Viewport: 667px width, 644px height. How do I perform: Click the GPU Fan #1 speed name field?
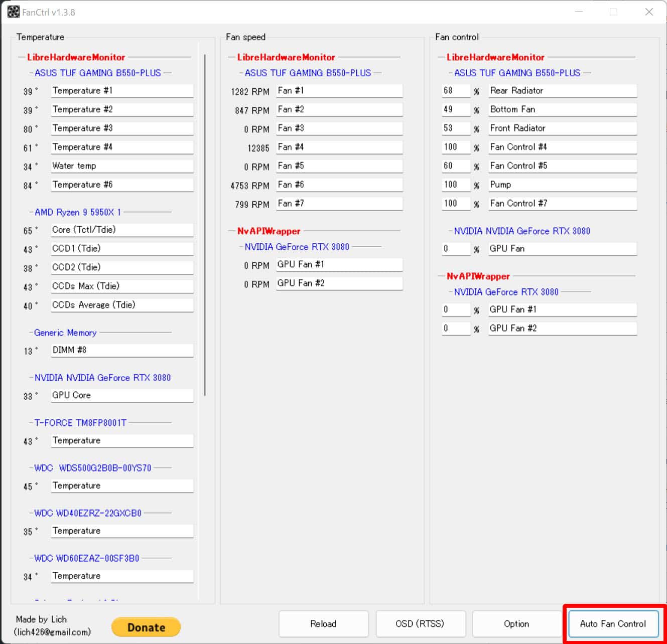(x=339, y=265)
